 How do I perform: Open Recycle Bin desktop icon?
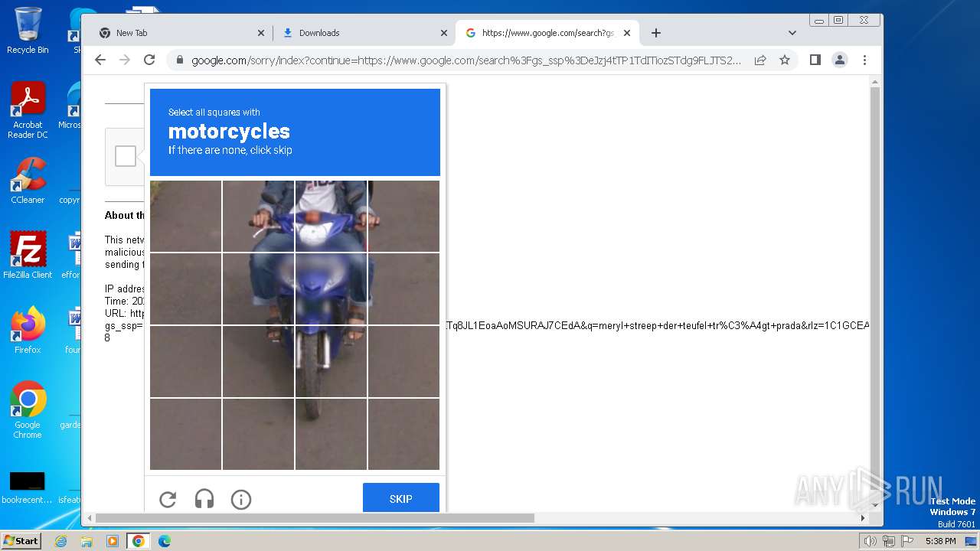[28, 31]
